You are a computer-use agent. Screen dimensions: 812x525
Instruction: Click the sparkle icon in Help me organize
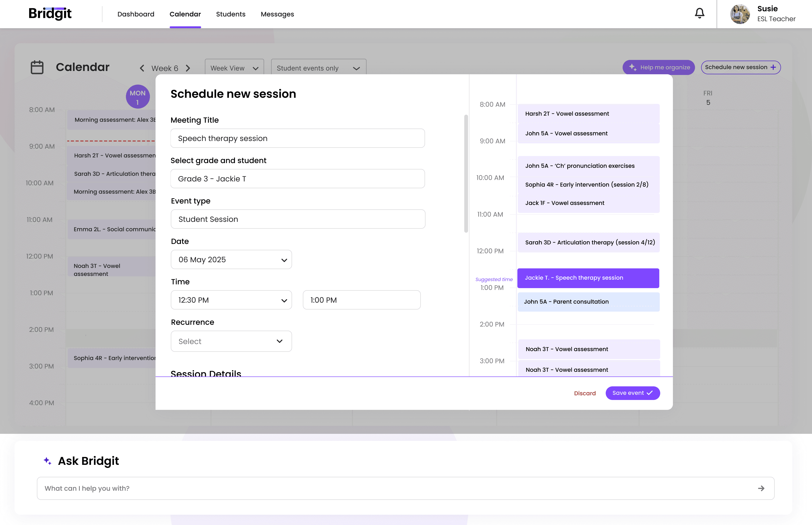(x=632, y=67)
